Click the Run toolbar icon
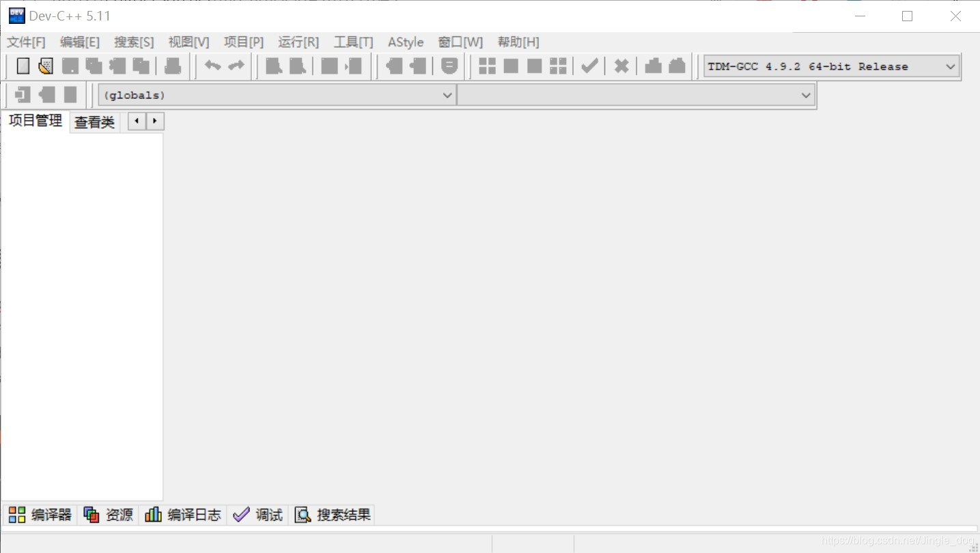Viewport: 980px width, 553px height. pyautogui.click(x=511, y=66)
